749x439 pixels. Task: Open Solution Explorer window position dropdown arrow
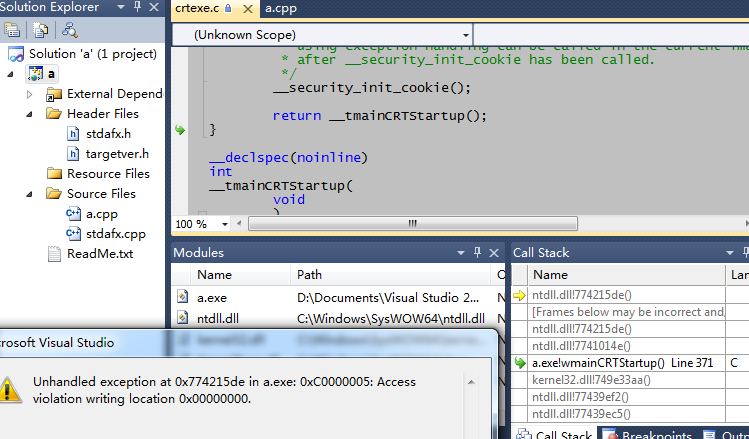118,8
